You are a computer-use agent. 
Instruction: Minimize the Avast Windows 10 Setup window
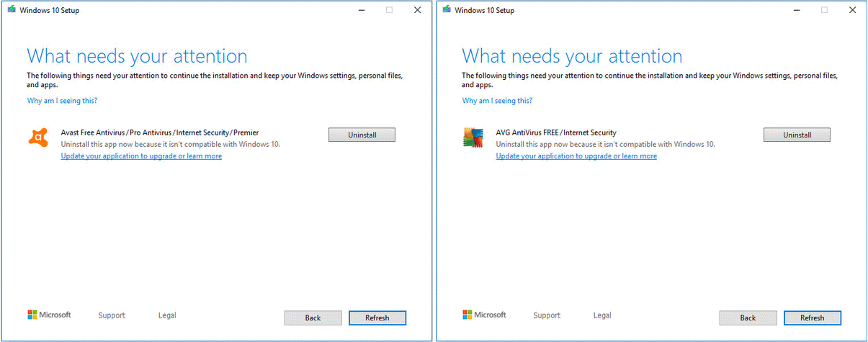coord(361,10)
